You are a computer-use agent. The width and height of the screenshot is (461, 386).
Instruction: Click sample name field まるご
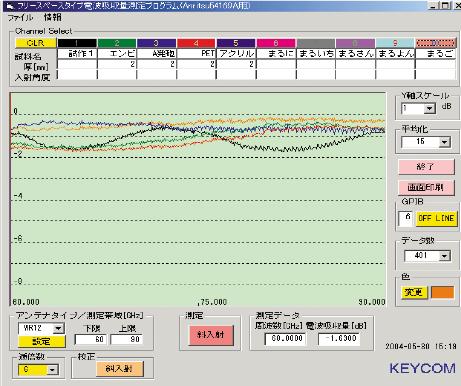(435, 54)
